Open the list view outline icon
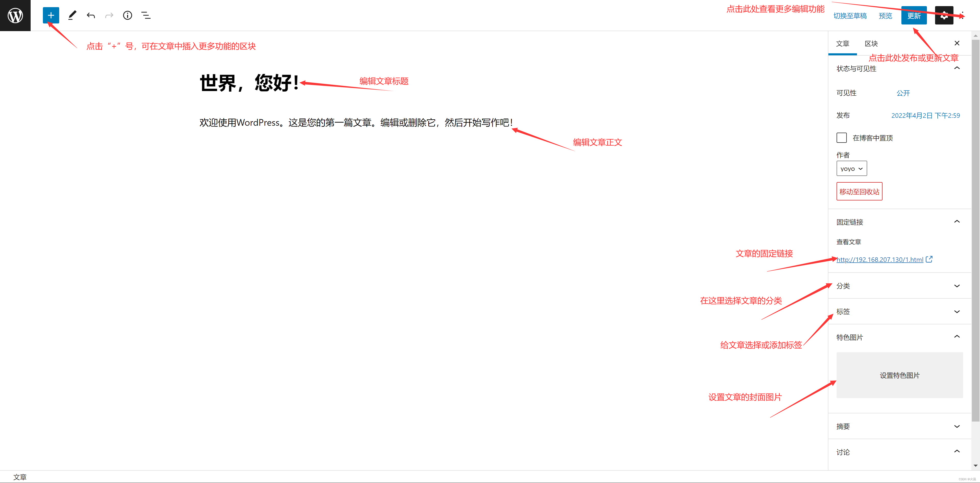 [146, 15]
